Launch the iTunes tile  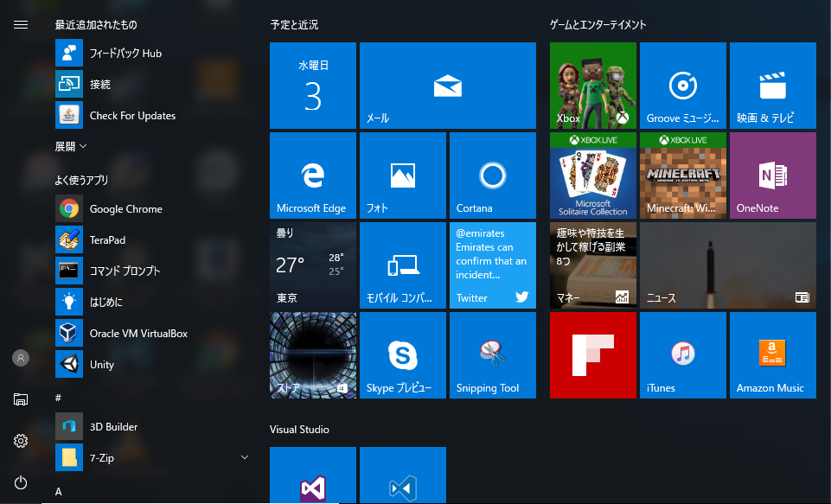[683, 355]
